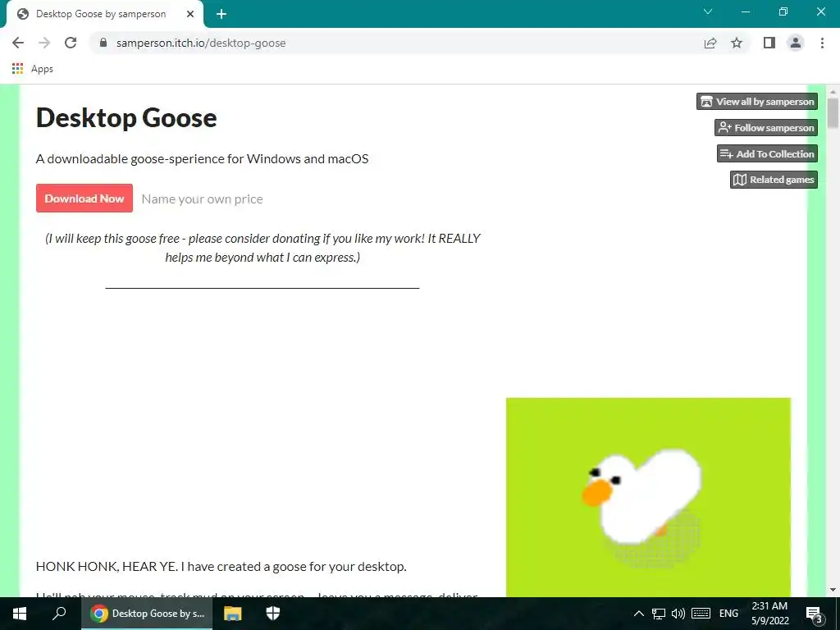The image size is (840, 630).
Task: Open Windows taskbar search
Action: coord(59,614)
